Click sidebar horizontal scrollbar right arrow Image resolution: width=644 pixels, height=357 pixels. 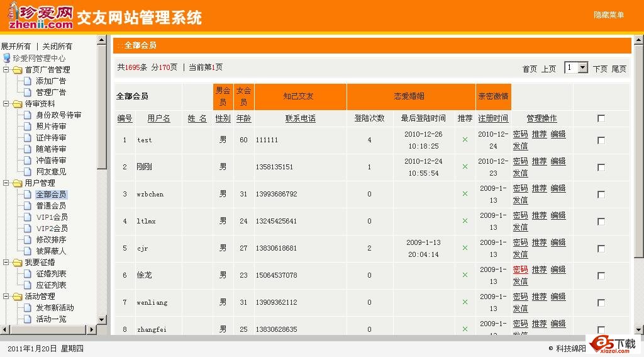(92, 329)
